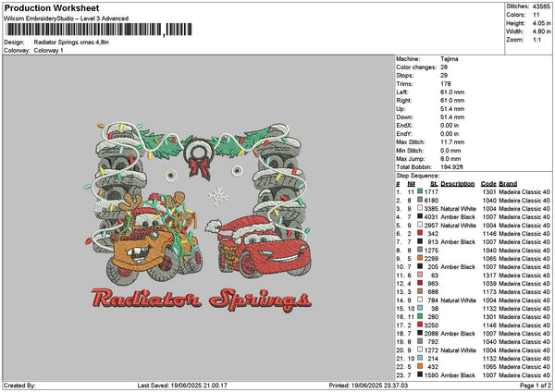Click the gray swatch beside stitch count 6180

click(420, 201)
